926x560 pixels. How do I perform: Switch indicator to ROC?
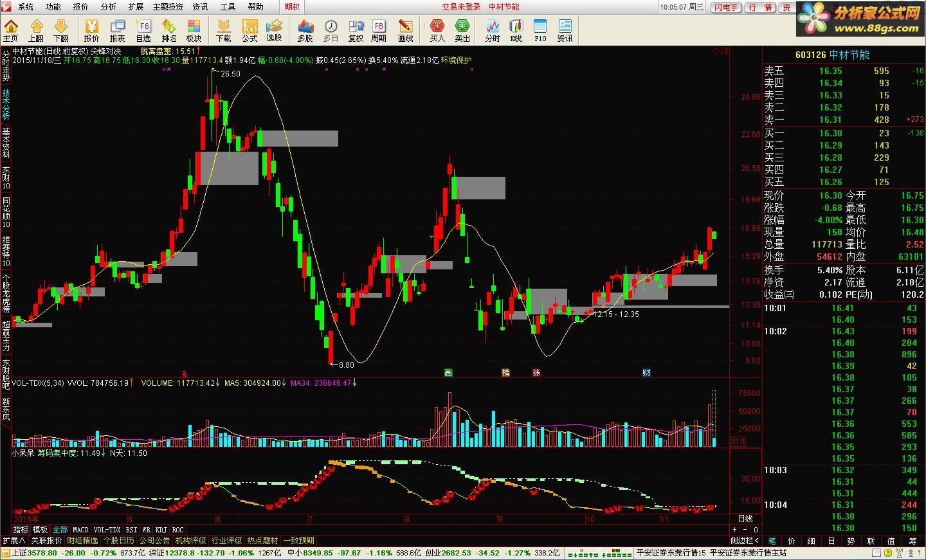pyautogui.click(x=177, y=530)
